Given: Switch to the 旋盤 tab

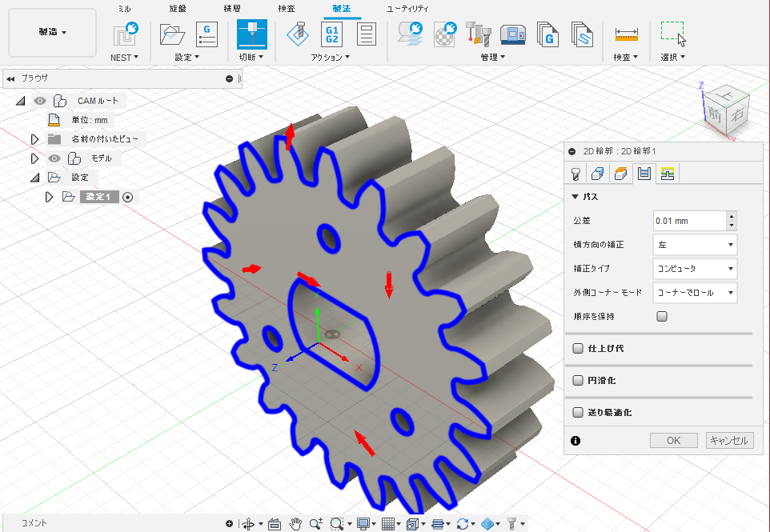Looking at the screenshot, I should 178,8.
